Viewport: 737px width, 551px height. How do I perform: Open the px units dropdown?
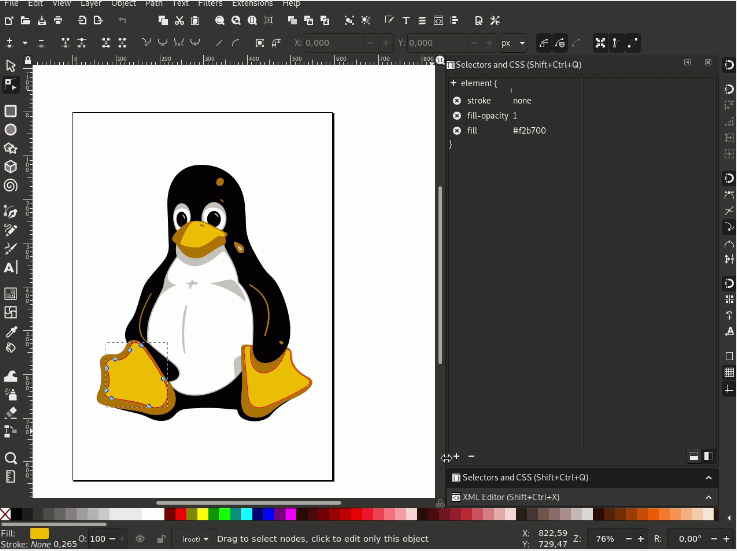pos(513,43)
